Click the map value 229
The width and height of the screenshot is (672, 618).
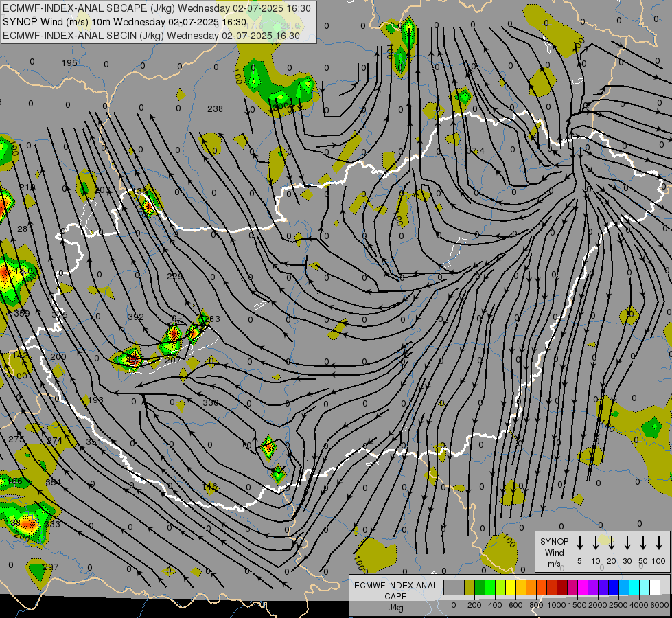[174, 276]
